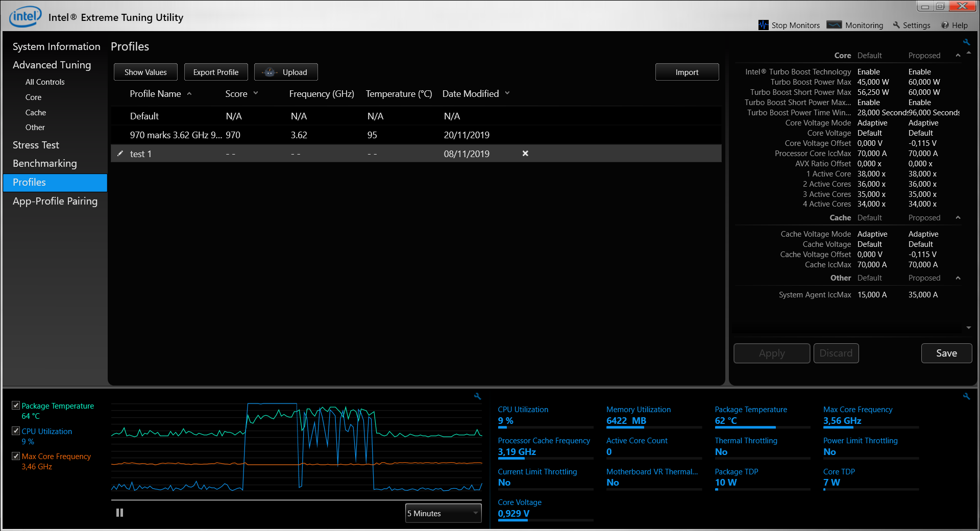Click scroll down arrow in settings panel
The width and height of the screenshot is (980, 531).
click(x=969, y=328)
